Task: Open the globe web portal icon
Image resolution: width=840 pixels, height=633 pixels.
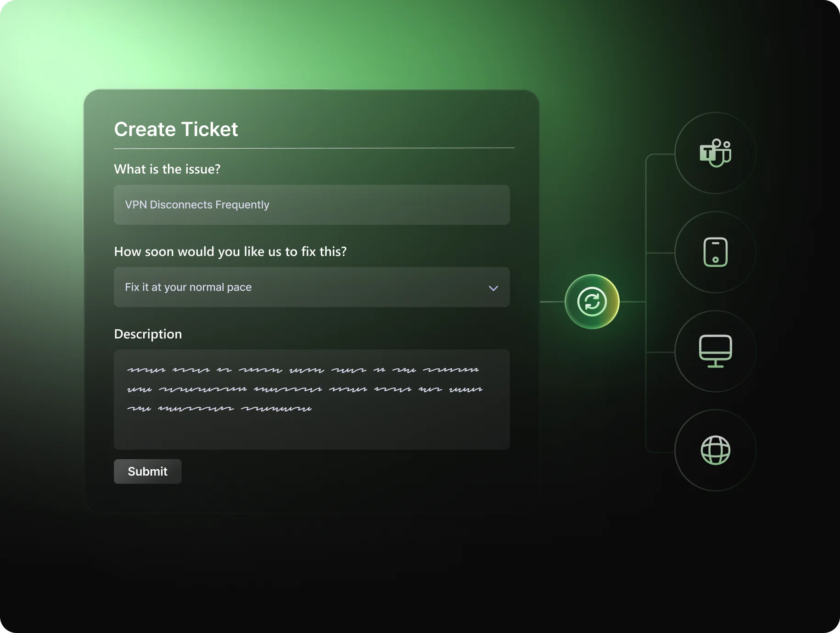Action: point(715,450)
